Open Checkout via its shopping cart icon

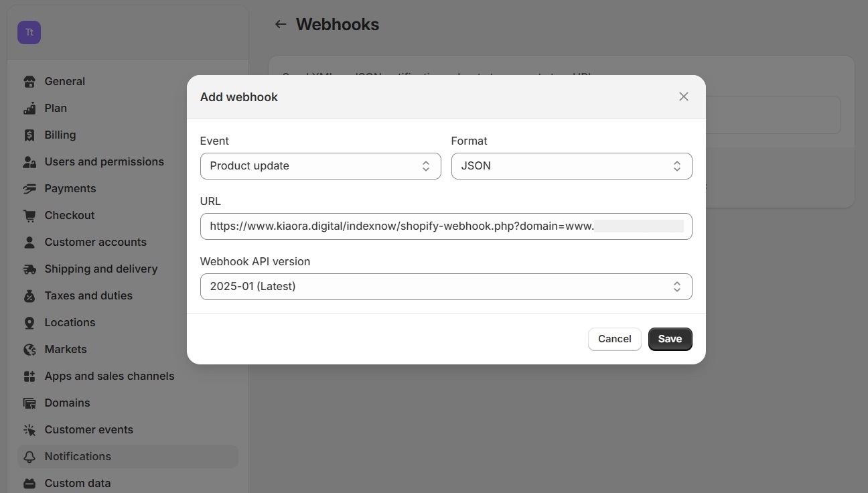(x=29, y=215)
